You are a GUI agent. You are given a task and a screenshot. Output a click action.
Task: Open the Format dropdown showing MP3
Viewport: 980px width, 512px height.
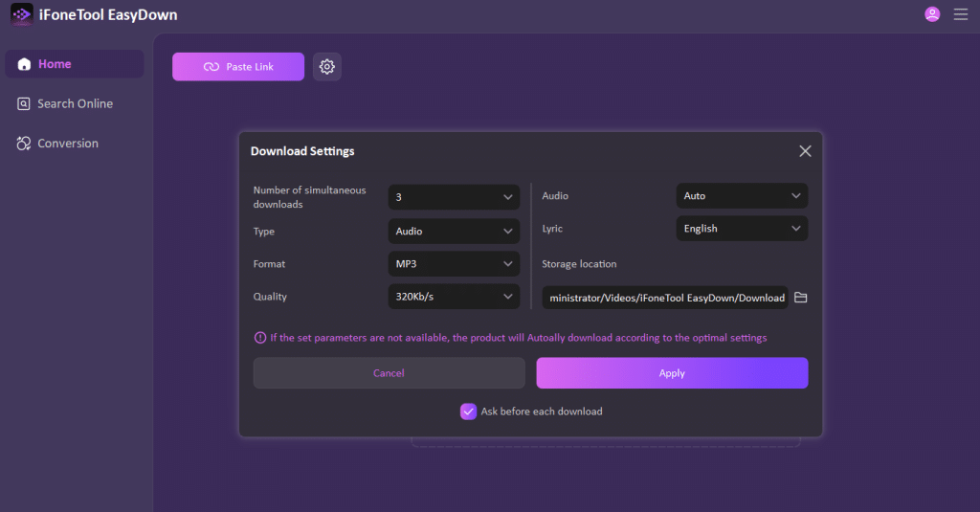(x=454, y=264)
